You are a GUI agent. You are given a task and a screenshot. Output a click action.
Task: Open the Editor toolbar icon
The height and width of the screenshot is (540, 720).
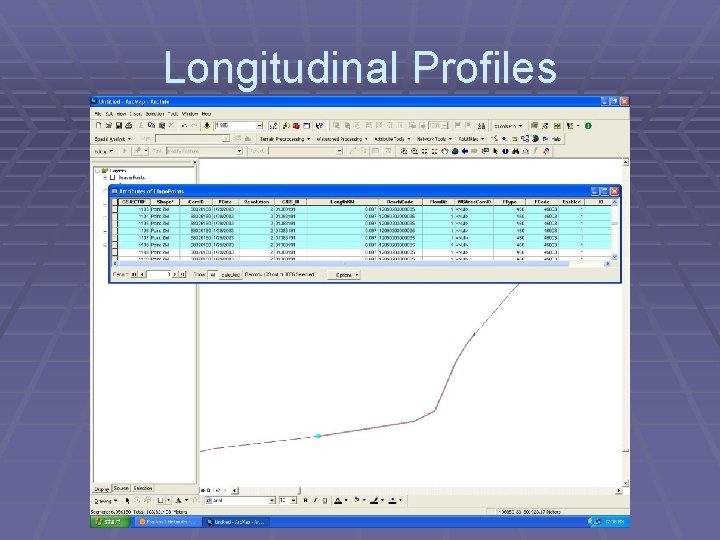(274, 125)
